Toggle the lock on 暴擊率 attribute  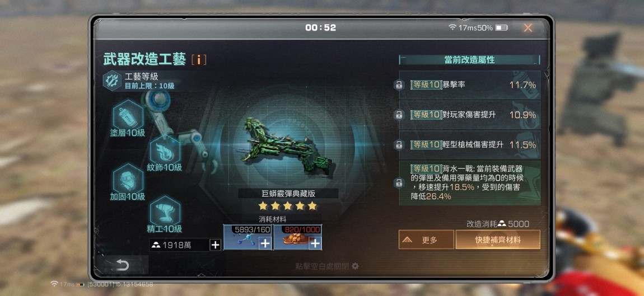398,85
